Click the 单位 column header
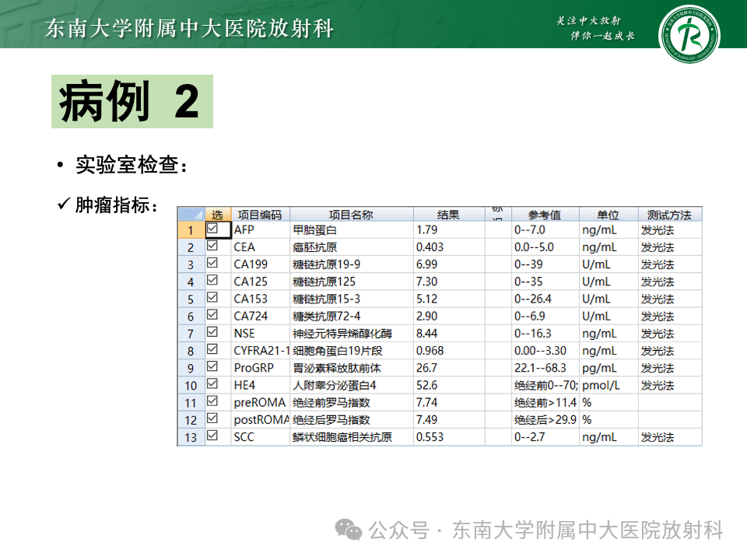747x560 pixels. pyautogui.click(x=608, y=215)
